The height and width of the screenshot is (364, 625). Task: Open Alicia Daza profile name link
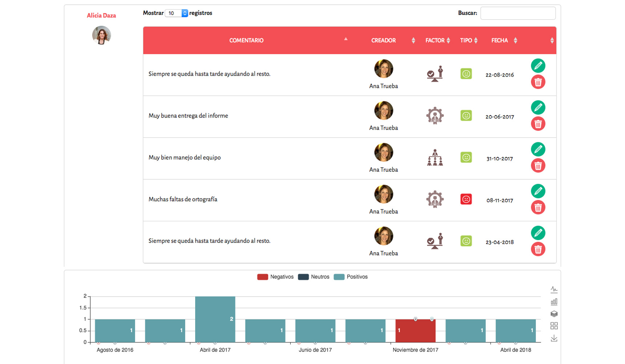[x=101, y=16]
